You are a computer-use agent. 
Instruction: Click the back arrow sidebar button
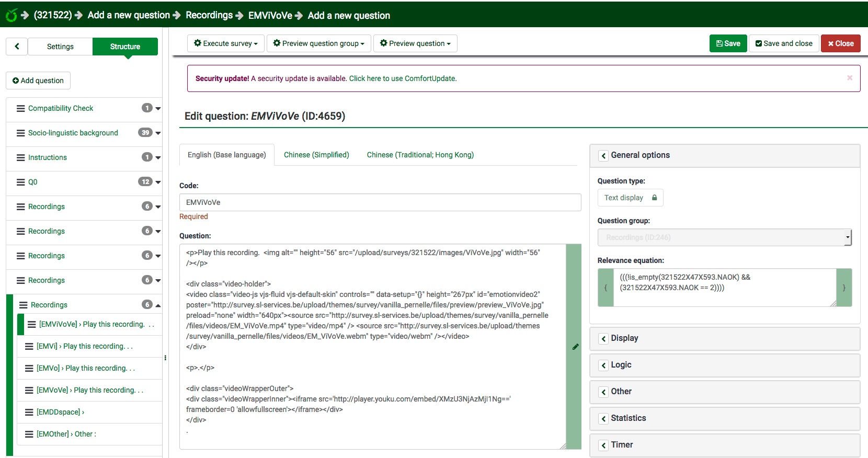17,47
